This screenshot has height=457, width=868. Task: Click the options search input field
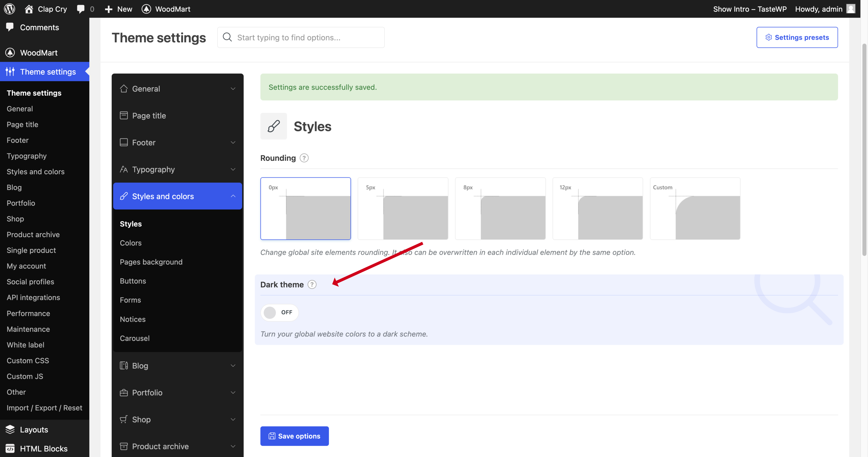click(301, 37)
